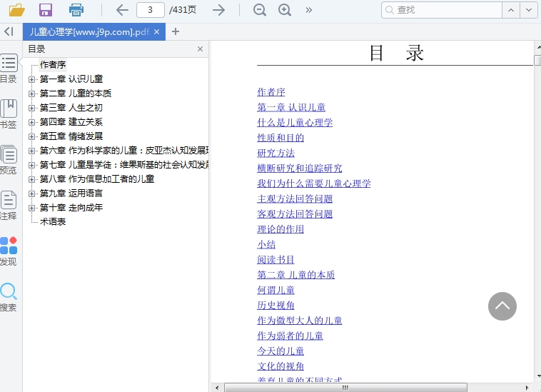This screenshot has width=541, height=392.
Task: Open the 注释 annotations sidebar panel
Action: [9, 206]
